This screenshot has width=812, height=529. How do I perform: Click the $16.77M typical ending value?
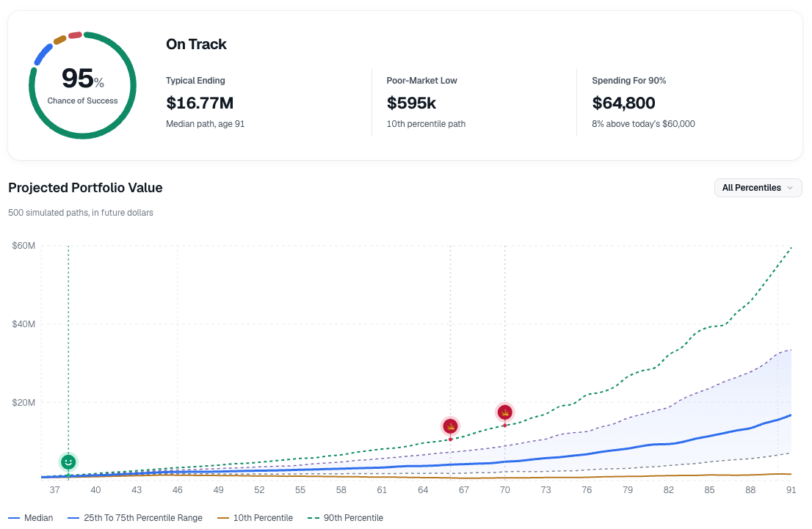coord(200,103)
